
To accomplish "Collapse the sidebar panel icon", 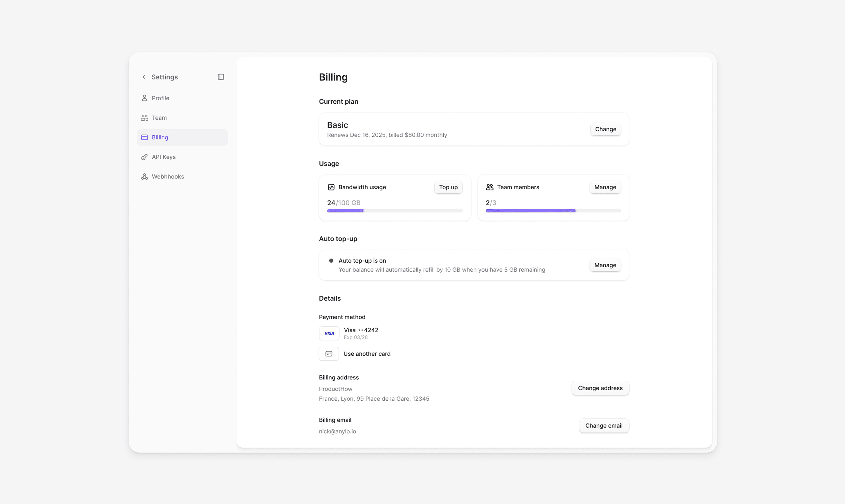I will (x=221, y=77).
